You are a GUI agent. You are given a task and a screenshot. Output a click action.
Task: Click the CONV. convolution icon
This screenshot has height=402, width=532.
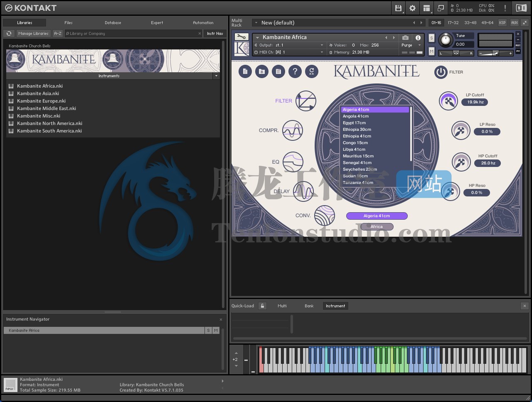click(x=325, y=216)
